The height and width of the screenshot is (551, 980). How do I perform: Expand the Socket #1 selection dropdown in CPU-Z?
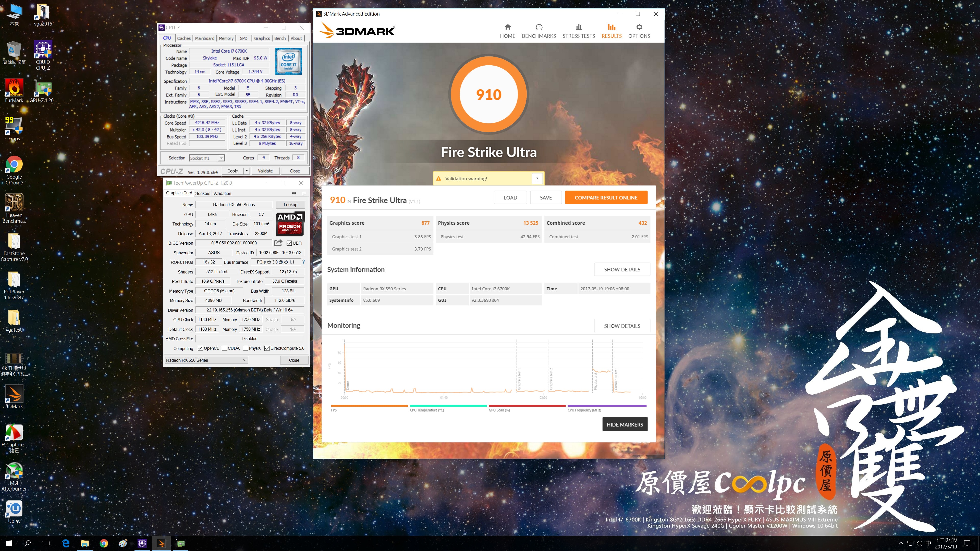pyautogui.click(x=221, y=158)
